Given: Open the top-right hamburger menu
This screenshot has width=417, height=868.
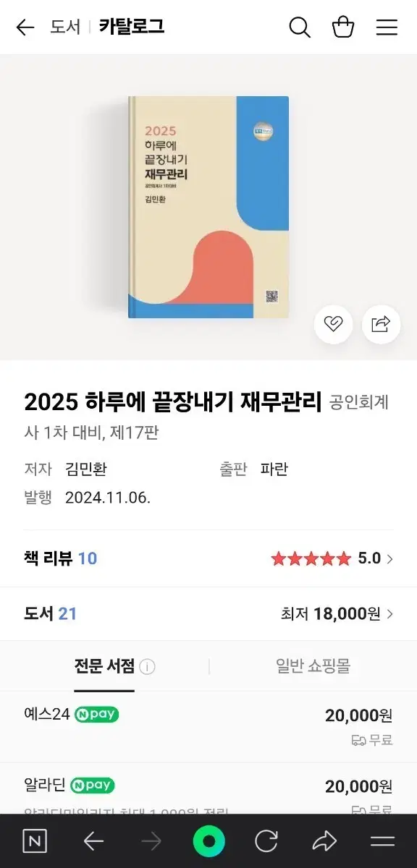Looking at the screenshot, I should click(x=387, y=27).
